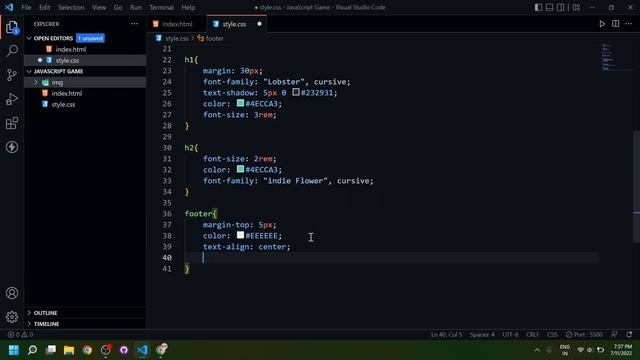This screenshot has height=360, width=640.
Task: Open style.css in JavaScript Game folder
Action: [x=85, y=104]
